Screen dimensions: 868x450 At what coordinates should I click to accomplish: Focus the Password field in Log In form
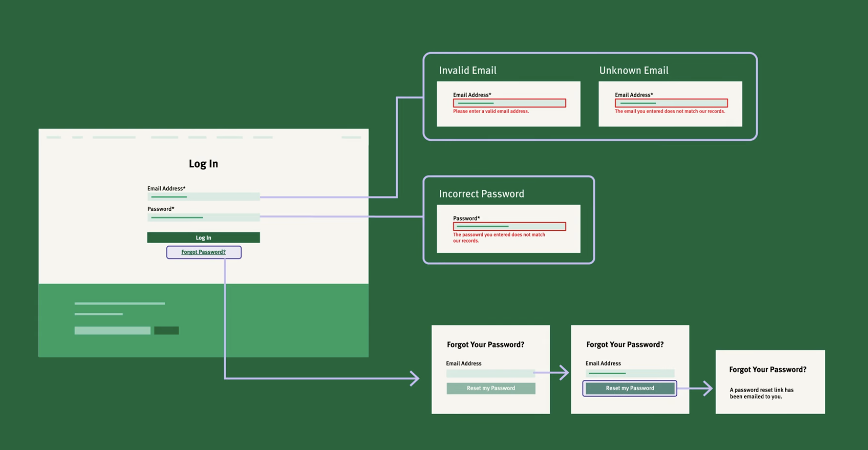pos(204,217)
